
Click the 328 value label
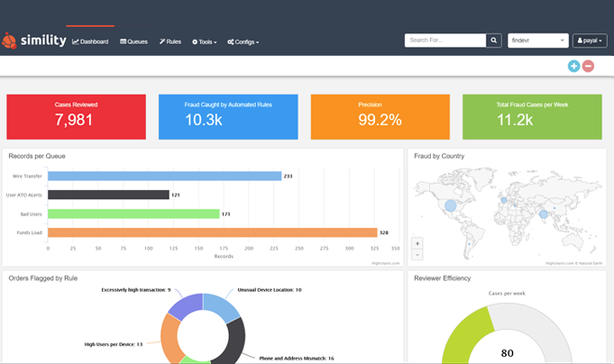click(x=384, y=233)
